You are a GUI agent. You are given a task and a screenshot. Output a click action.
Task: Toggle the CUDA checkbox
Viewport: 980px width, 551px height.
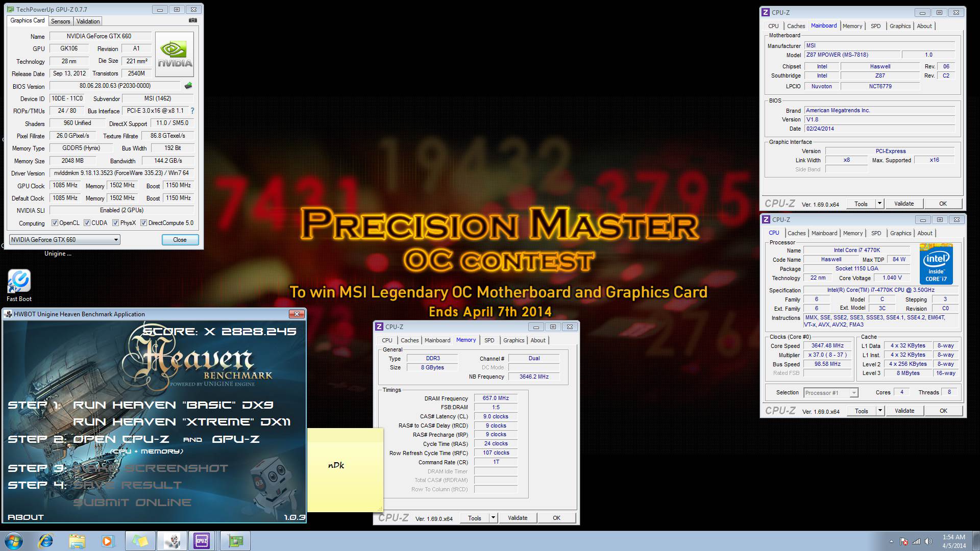[x=87, y=223]
